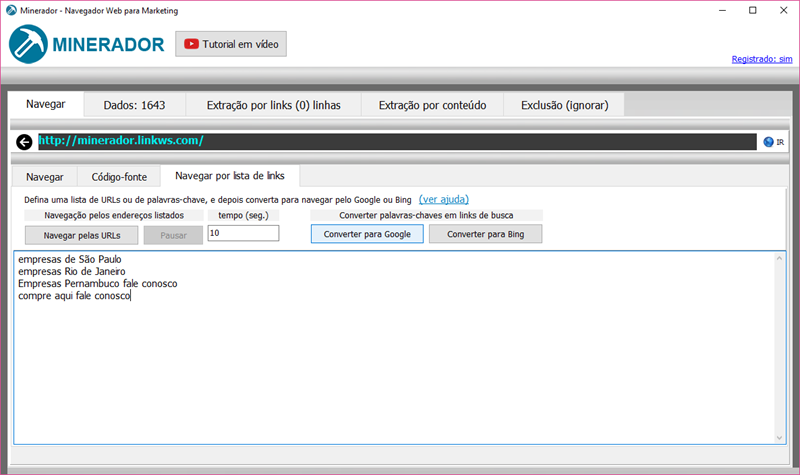Click 'Converter palavras-chaves em links de busca' label
800x475 pixels.
(x=426, y=215)
